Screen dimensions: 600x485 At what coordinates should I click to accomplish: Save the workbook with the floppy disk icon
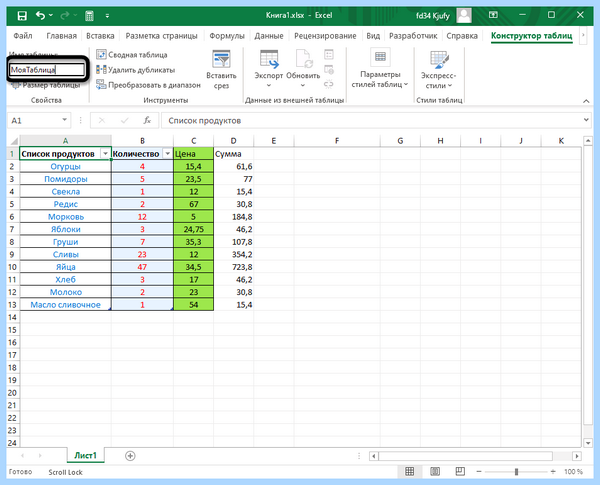tap(22, 16)
